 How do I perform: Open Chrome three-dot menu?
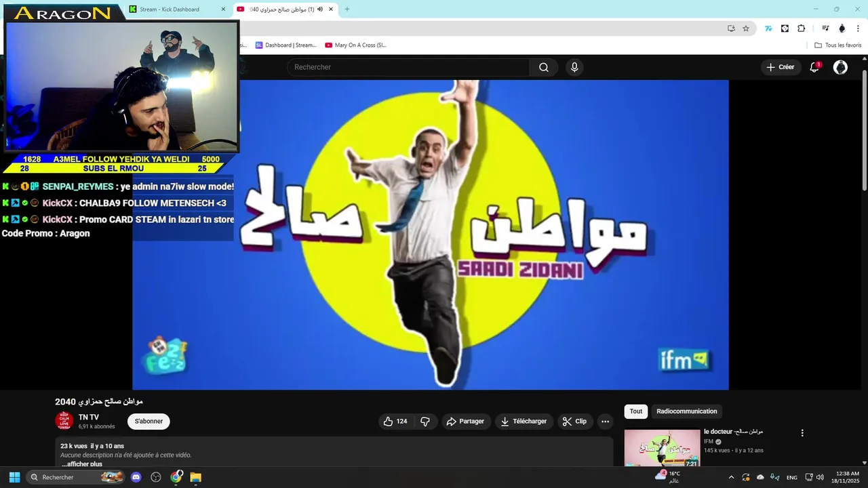[858, 28]
